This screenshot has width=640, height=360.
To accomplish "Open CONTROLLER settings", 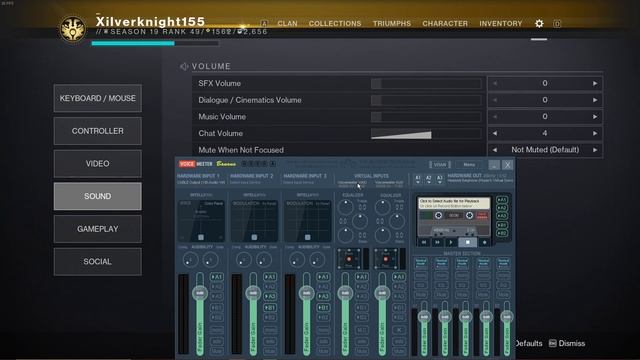I will [98, 131].
